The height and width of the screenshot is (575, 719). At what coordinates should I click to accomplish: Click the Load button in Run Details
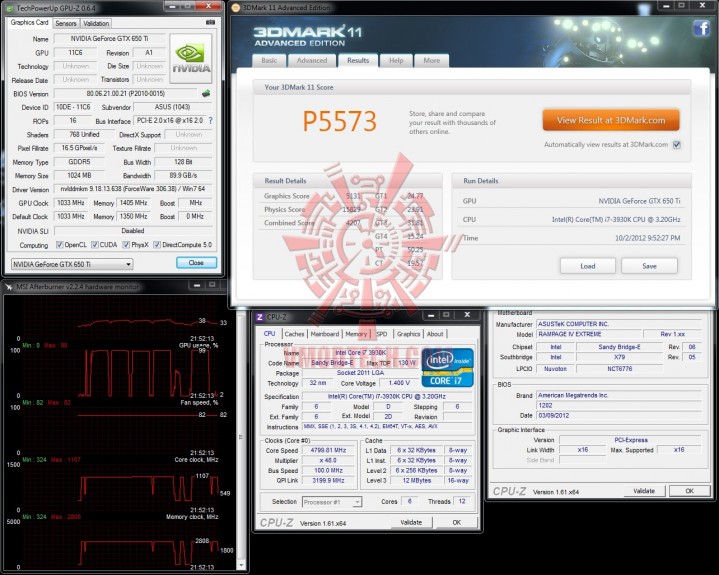[x=588, y=266]
